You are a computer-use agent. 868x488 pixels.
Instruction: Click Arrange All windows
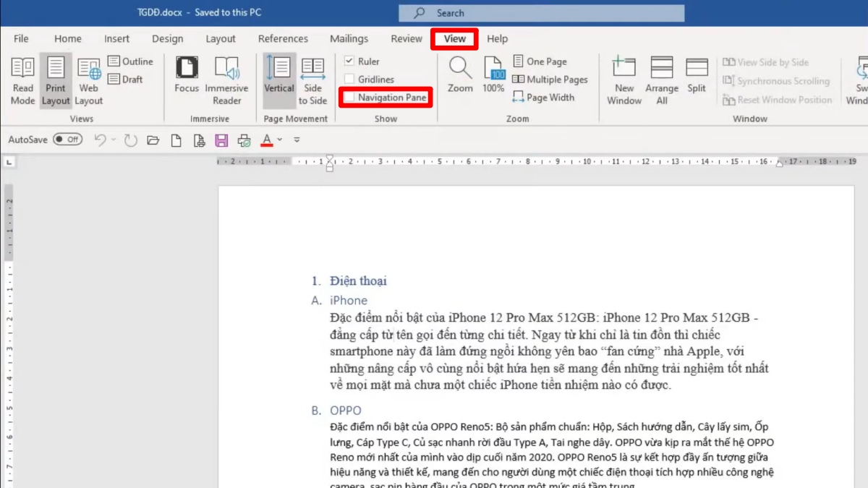pos(662,81)
